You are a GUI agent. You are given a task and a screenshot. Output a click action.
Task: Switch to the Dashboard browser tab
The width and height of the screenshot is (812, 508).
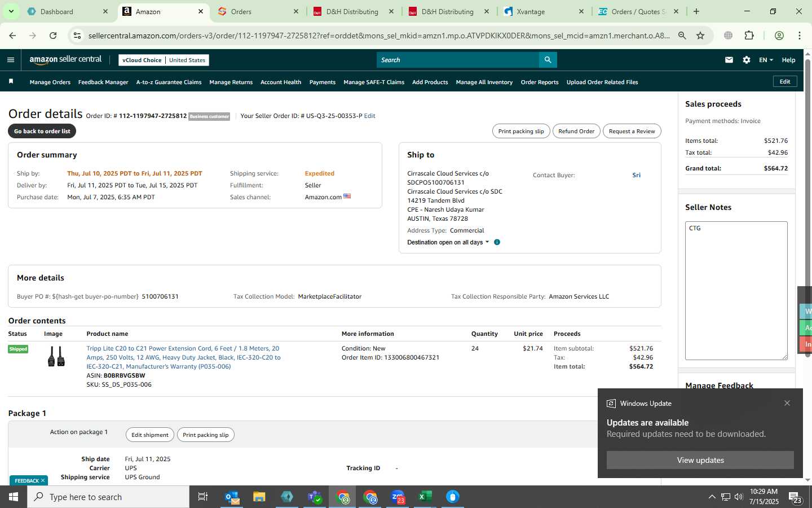coord(68,11)
